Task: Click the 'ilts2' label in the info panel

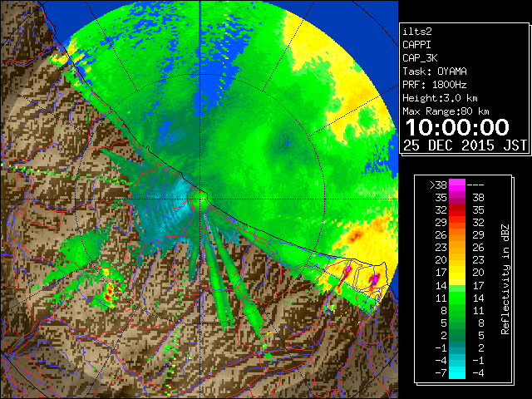Action: click(x=417, y=32)
